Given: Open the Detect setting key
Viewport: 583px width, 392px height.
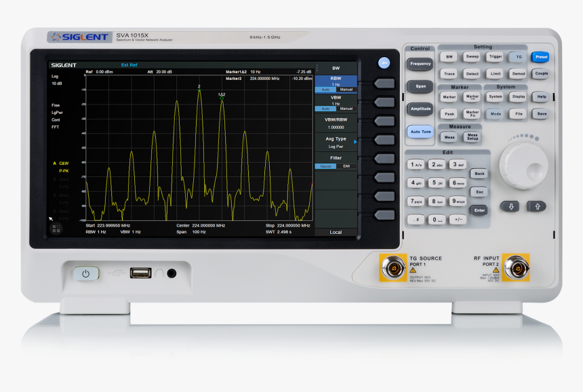Looking at the screenshot, I should (x=473, y=74).
